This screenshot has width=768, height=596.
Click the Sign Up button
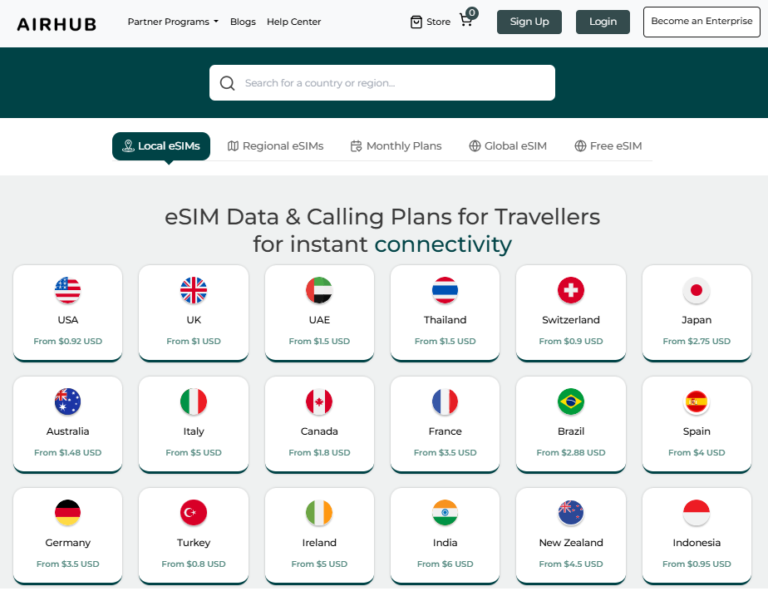coord(529,22)
